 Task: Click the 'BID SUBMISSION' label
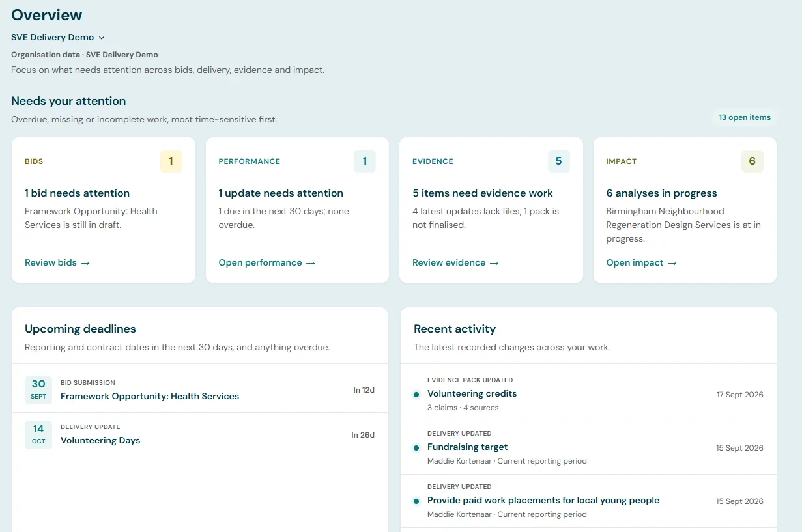click(x=88, y=382)
